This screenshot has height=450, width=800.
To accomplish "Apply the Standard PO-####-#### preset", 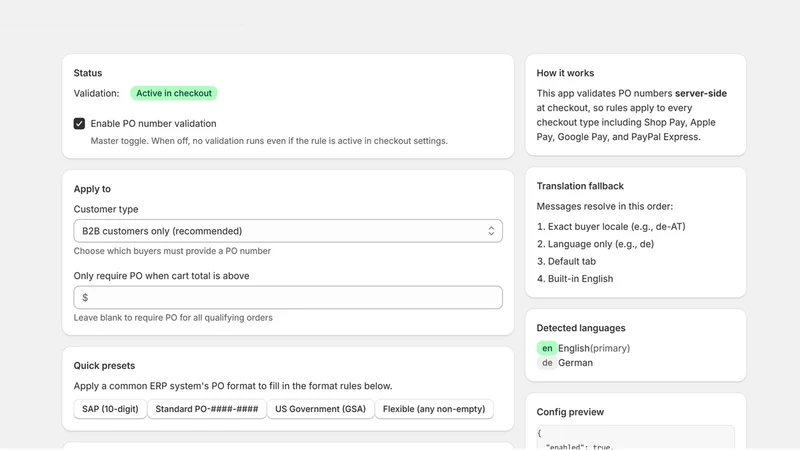I will pyautogui.click(x=207, y=409).
